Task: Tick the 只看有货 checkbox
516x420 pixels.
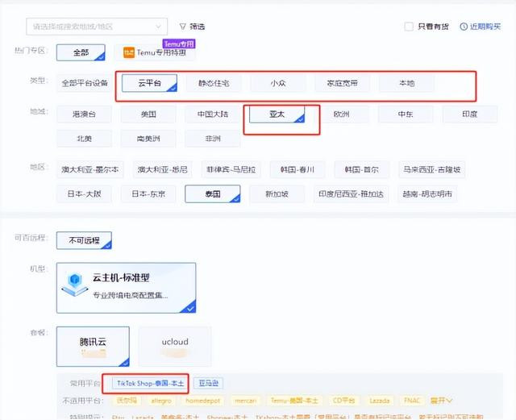Action: (409, 27)
